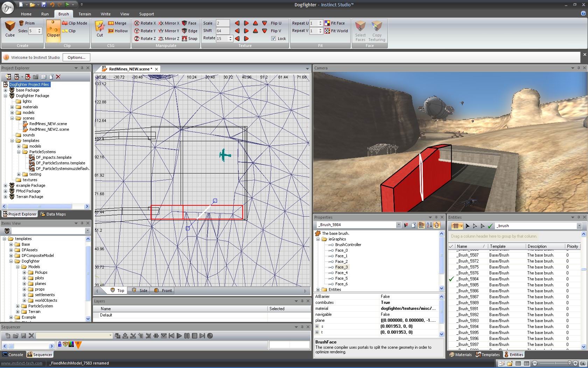The width and height of the screenshot is (588, 368).
Task: Collapse the ParticleSystems folder
Action: pos(19,152)
